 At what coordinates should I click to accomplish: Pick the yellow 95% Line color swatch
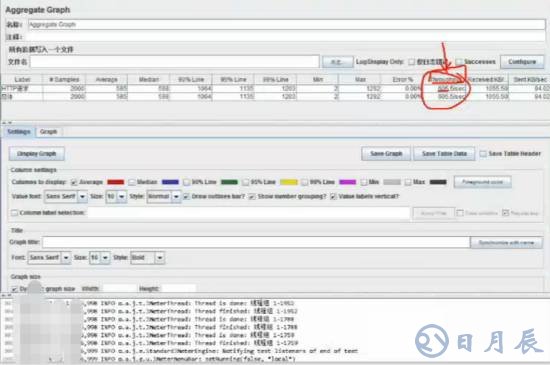coord(289,182)
